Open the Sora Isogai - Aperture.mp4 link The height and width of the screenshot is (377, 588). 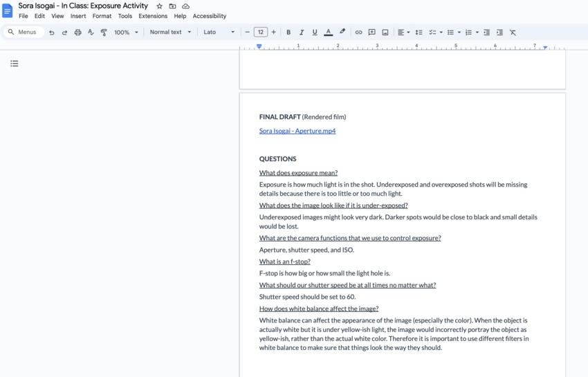pyautogui.click(x=297, y=131)
